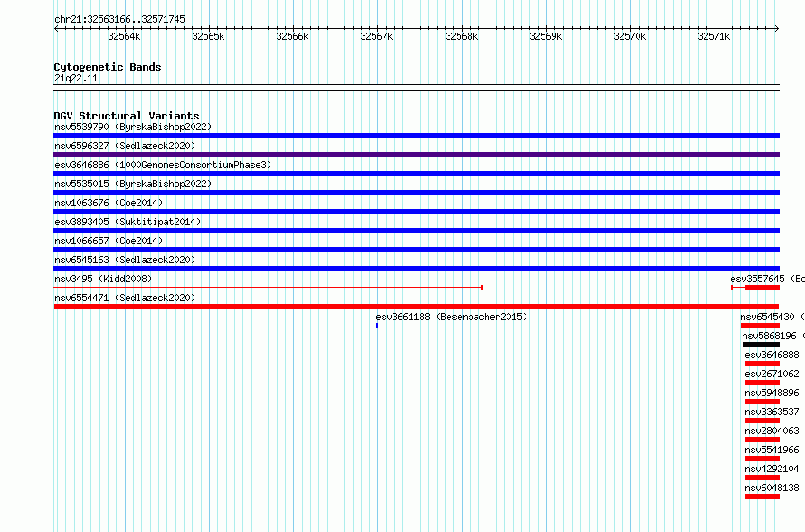The width and height of the screenshot is (805, 532).
Task: Open the nsv6554471 (Sedlazeck2020) label
Action: (125, 298)
